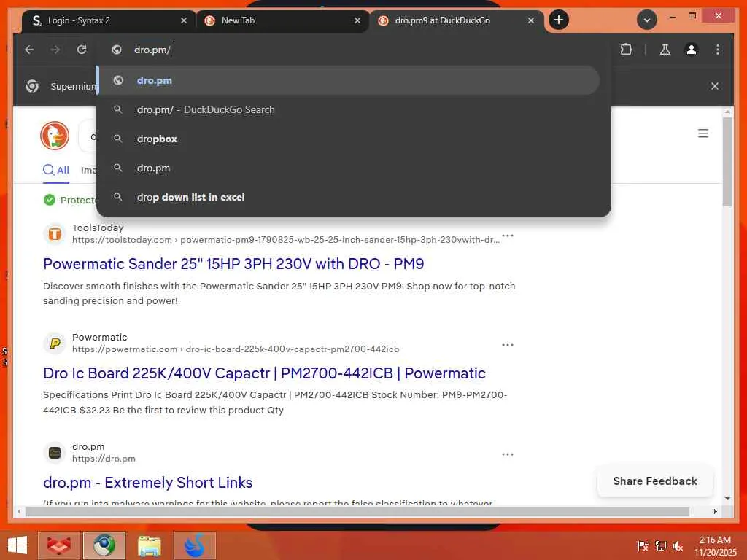Image resolution: width=747 pixels, height=560 pixels.
Task: Open the Windows Start button
Action: click(18, 545)
